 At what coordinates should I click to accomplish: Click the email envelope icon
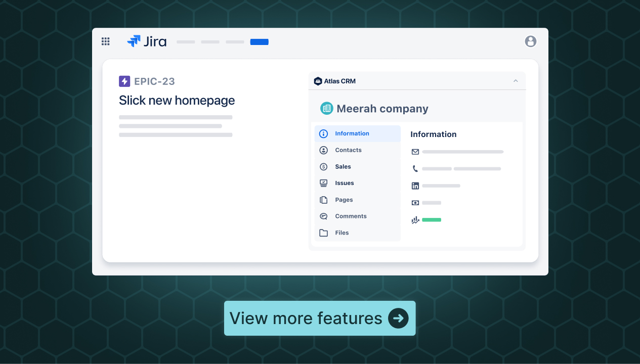pyautogui.click(x=415, y=152)
